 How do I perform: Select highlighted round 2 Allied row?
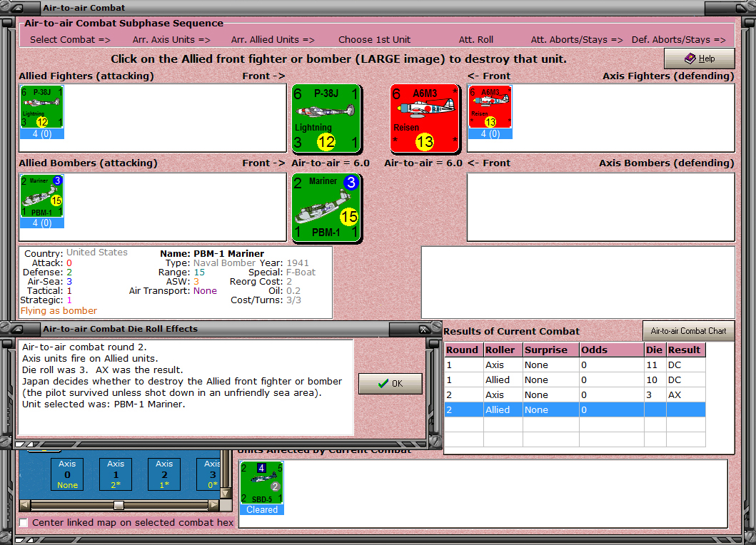pyautogui.click(x=575, y=409)
